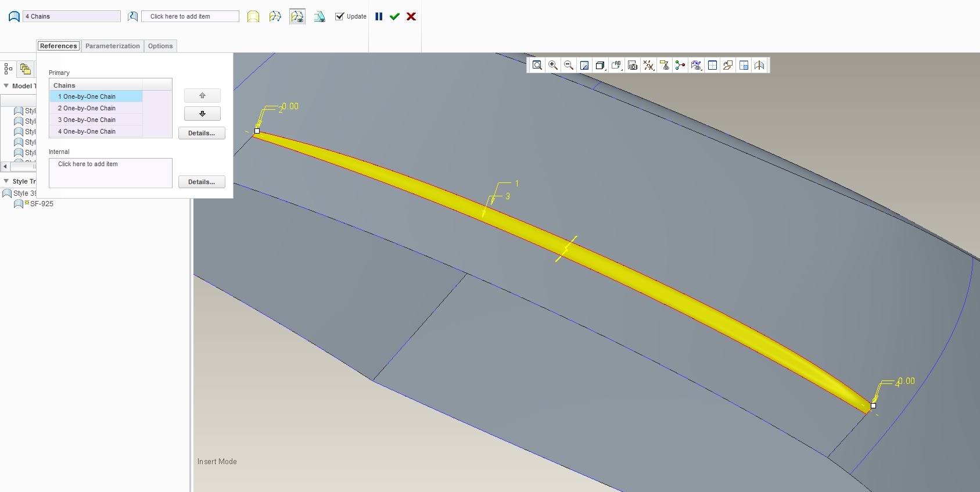Collapse the Model Tree section triangle
This screenshot has height=492, width=980.
(6, 85)
